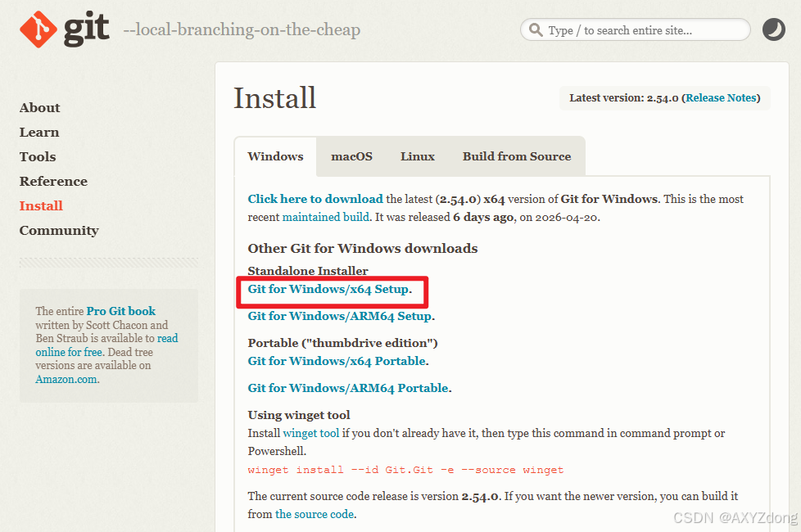Click the 'Portable ("thumbdrive edition")' label
This screenshot has width=801, height=532.
[x=343, y=343]
